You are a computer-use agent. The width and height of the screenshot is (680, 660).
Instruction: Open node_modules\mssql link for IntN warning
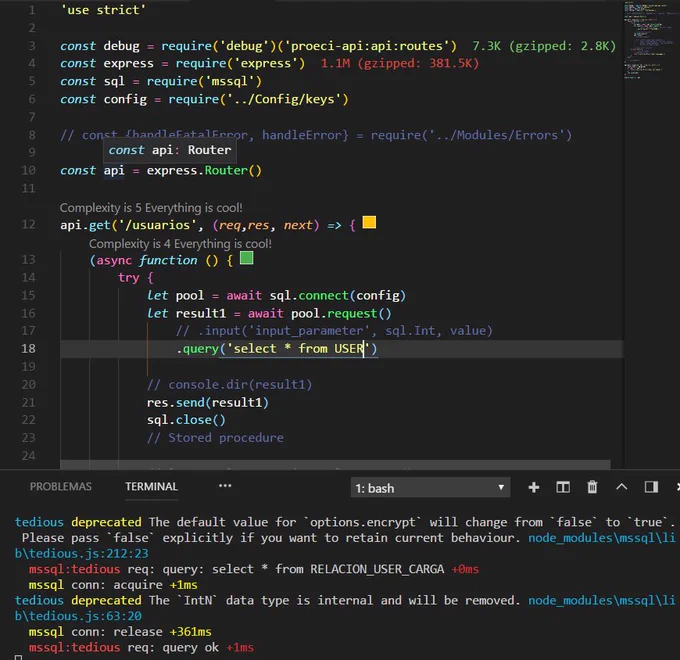point(602,600)
